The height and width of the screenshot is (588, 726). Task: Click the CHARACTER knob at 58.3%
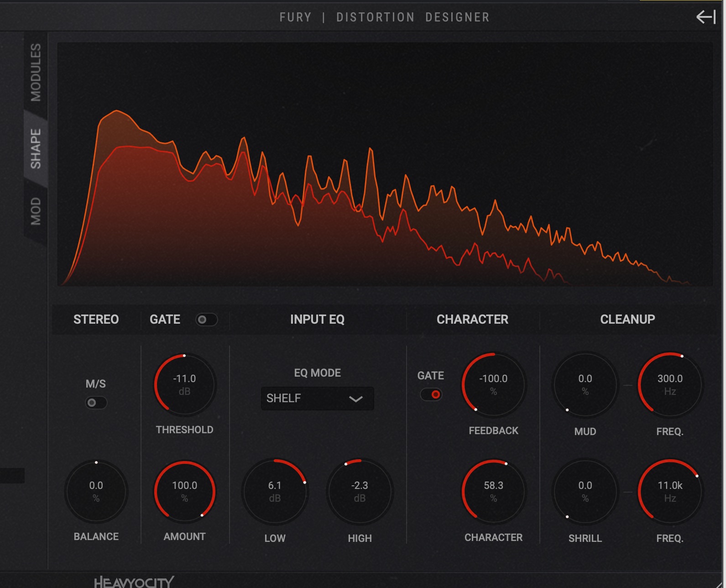(x=493, y=492)
